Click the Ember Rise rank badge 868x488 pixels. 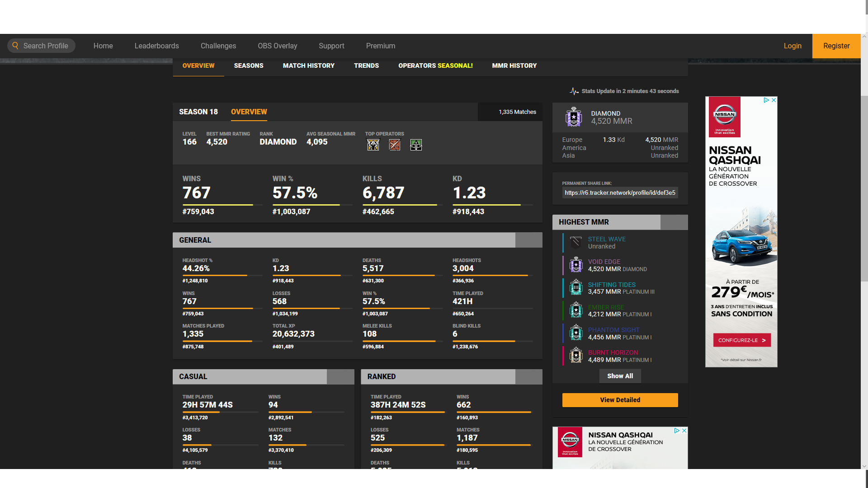click(x=576, y=310)
